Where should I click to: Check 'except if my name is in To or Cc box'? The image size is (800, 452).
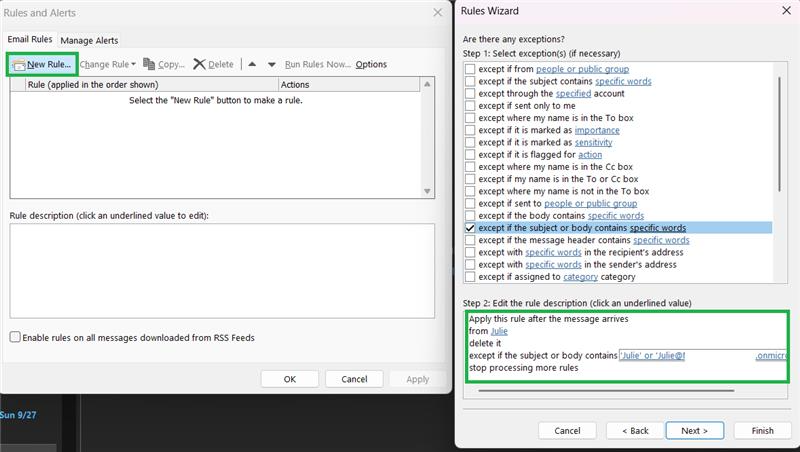pos(470,179)
